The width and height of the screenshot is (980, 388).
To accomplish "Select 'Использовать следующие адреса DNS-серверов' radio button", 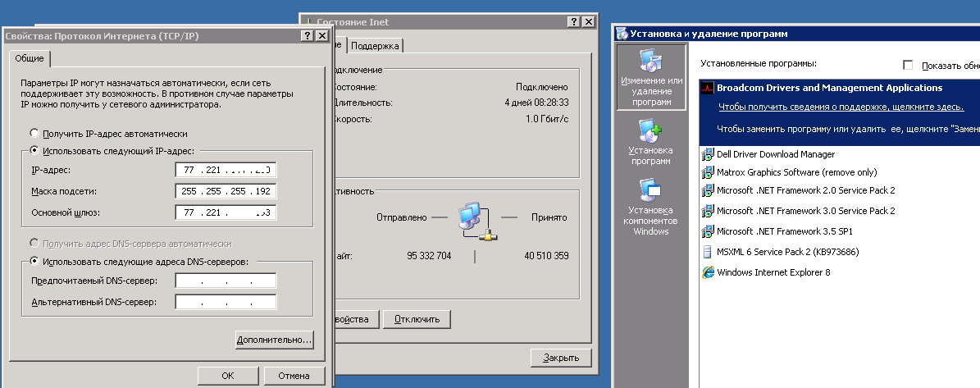I will pyautogui.click(x=34, y=262).
